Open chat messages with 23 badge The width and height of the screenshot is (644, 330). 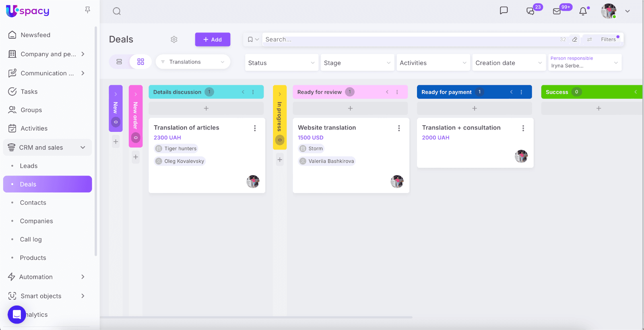pyautogui.click(x=530, y=11)
